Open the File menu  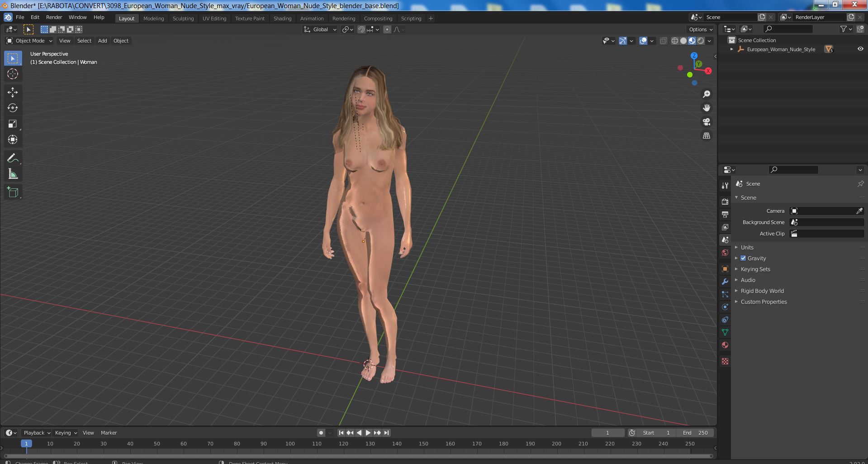pos(20,17)
